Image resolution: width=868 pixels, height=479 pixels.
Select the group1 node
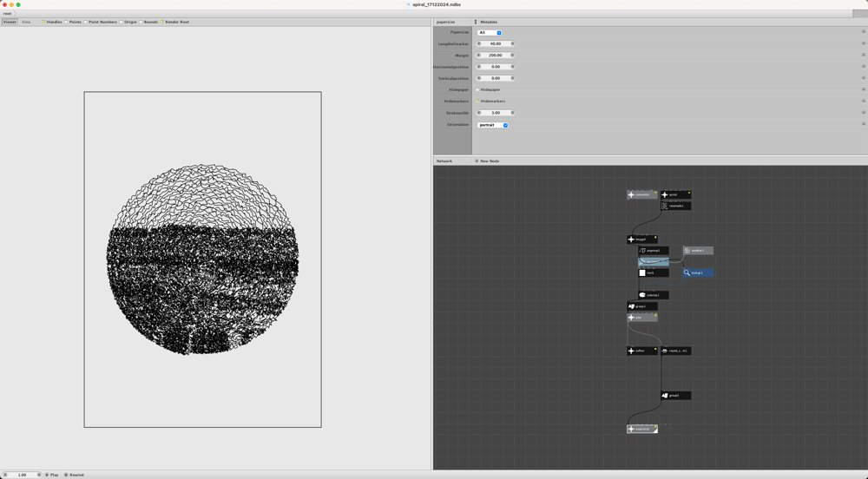[642, 305]
